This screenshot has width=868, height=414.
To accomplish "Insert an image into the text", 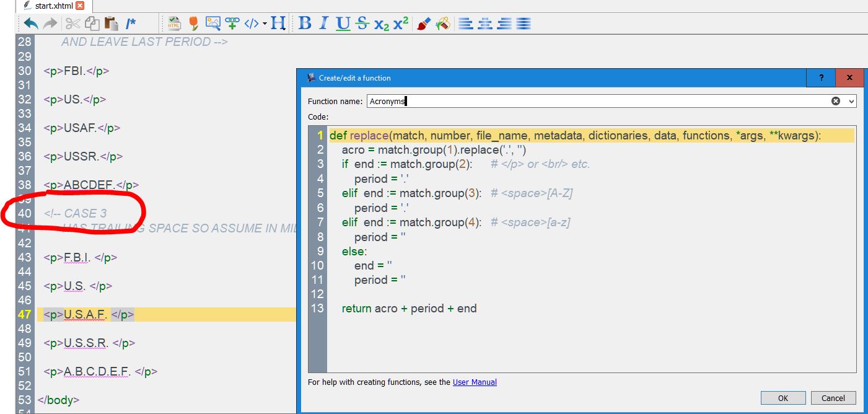I will [x=213, y=24].
